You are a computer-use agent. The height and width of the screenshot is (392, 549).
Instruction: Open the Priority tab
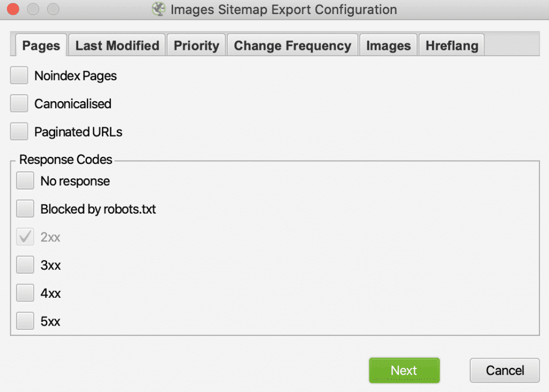[x=196, y=46]
